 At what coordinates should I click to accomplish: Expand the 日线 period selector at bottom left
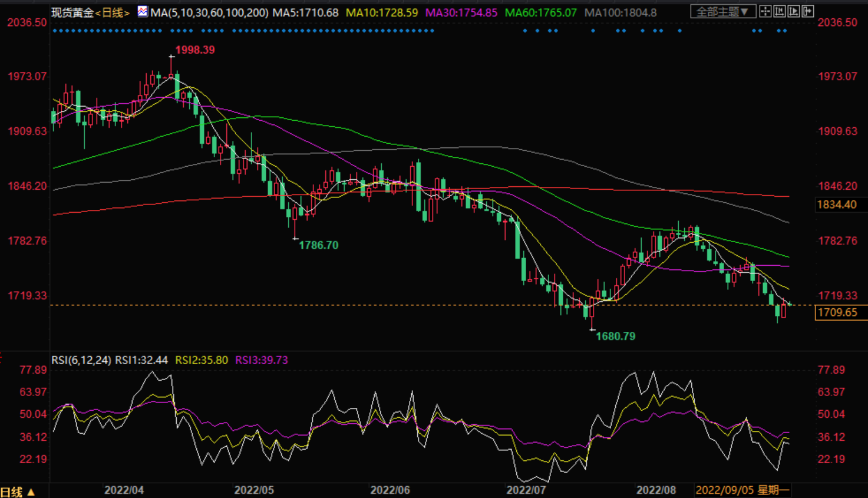(18, 492)
